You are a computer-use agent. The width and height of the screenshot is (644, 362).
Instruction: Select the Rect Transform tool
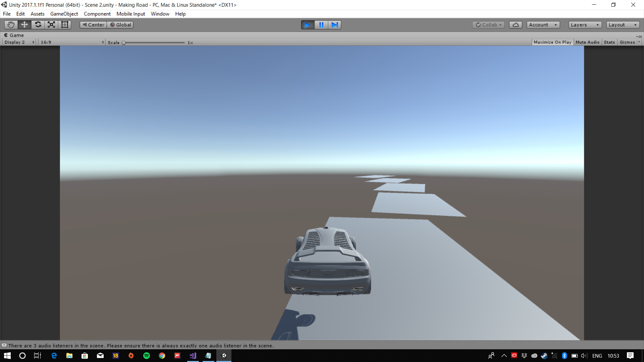coord(64,24)
